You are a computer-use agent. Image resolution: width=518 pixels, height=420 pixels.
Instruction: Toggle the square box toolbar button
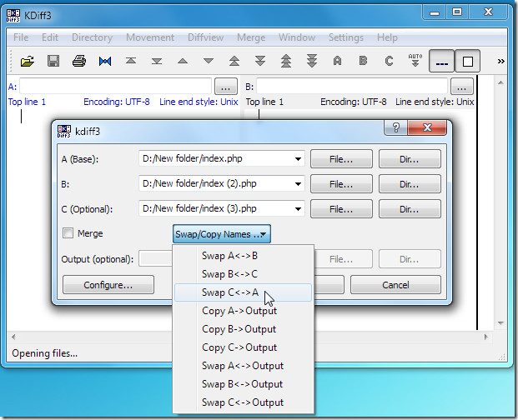[468, 61]
